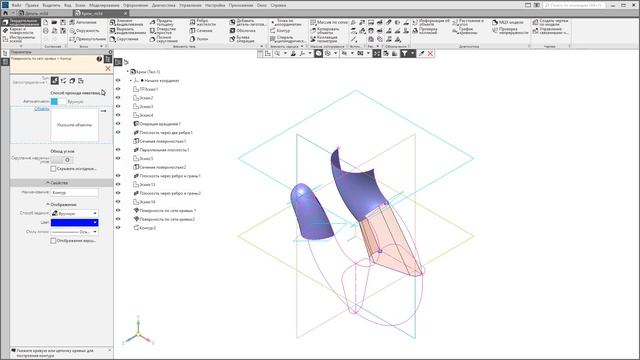This screenshot has height=360, width=640.
Task: Open Информация об объекте tool
Action: 430,22
